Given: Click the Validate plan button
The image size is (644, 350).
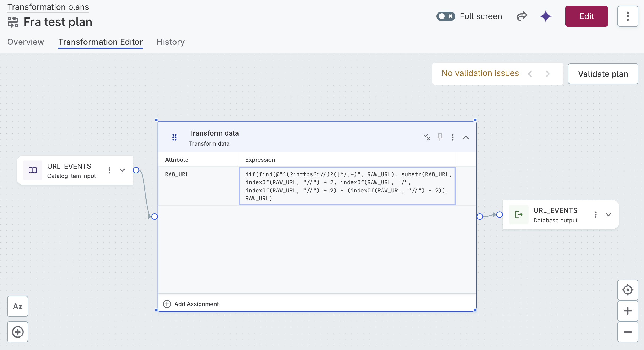Looking at the screenshot, I should pyautogui.click(x=603, y=74).
